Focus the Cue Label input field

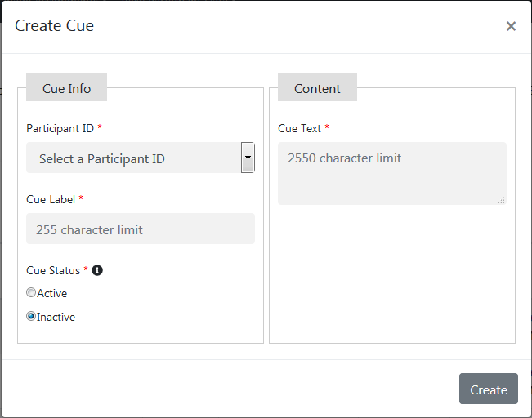coord(141,229)
